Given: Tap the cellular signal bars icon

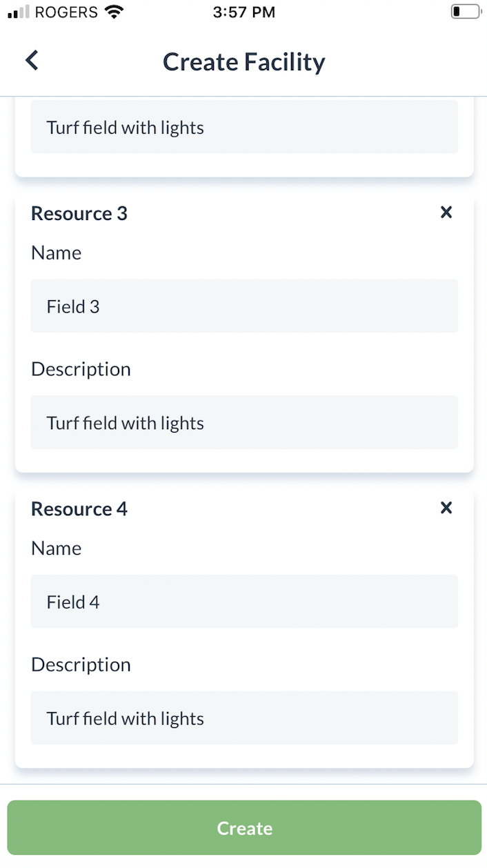Looking at the screenshot, I should click(18, 12).
